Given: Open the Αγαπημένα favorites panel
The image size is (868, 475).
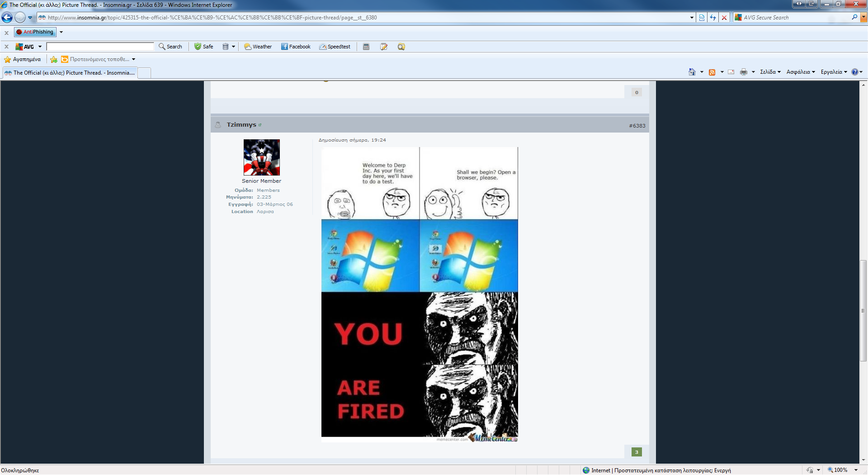Looking at the screenshot, I should (23, 59).
